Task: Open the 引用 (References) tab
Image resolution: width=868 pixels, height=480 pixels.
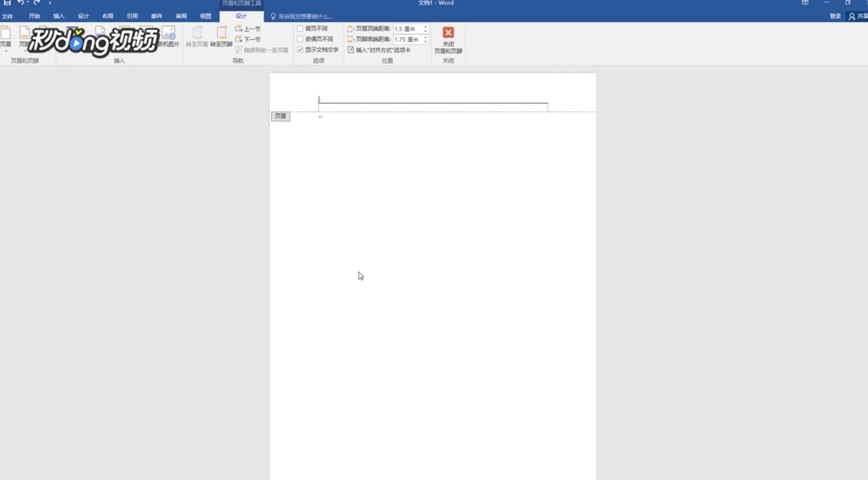Action: 132,16
